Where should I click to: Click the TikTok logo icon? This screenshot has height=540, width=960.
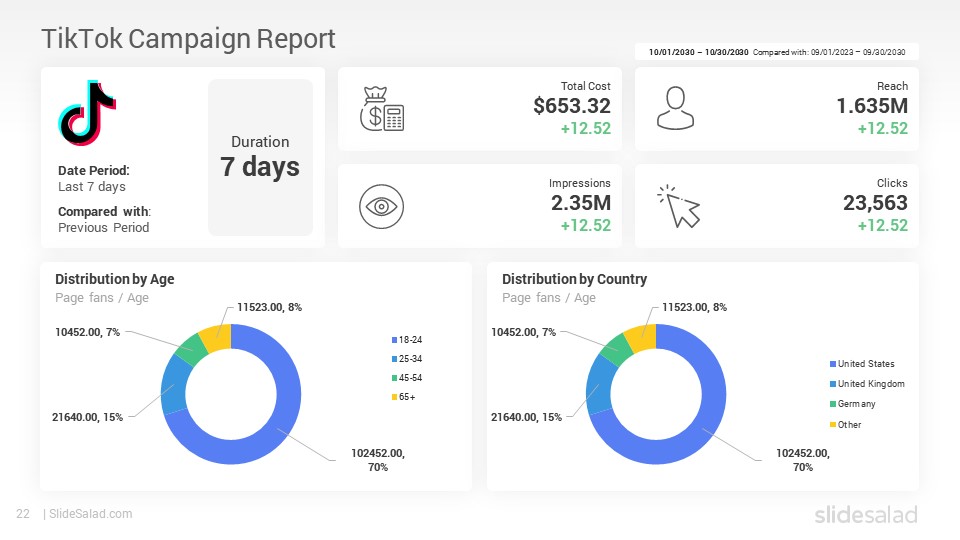(x=87, y=113)
